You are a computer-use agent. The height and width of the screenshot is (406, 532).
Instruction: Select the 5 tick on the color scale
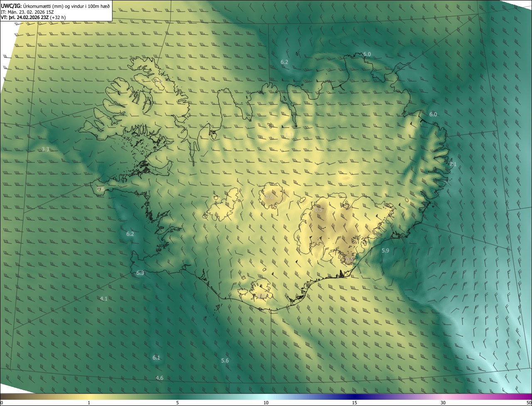tap(177, 403)
